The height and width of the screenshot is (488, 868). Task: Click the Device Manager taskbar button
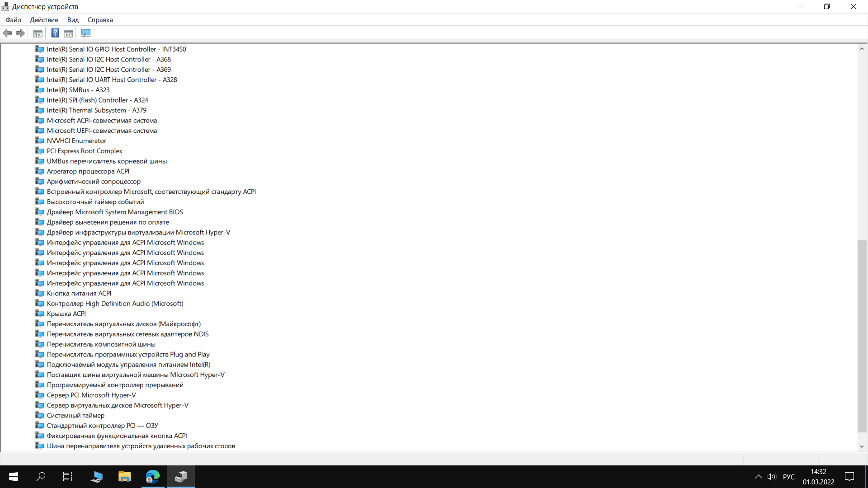[181, 477]
